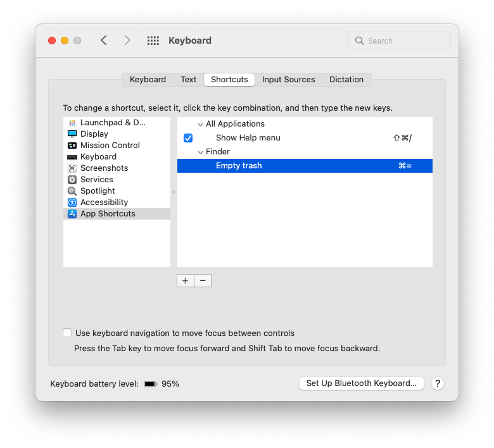Click the ⇧⌘/ key combination

tap(402, 138)
